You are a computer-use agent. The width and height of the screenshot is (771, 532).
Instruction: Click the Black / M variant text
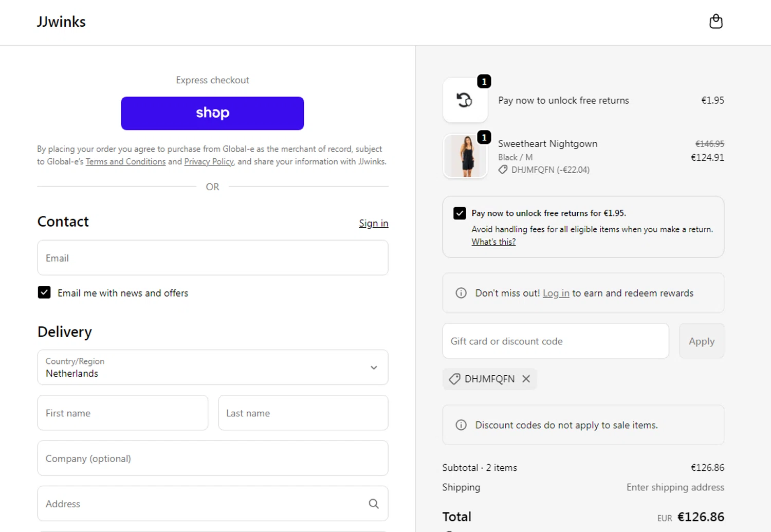pos(515,157)
